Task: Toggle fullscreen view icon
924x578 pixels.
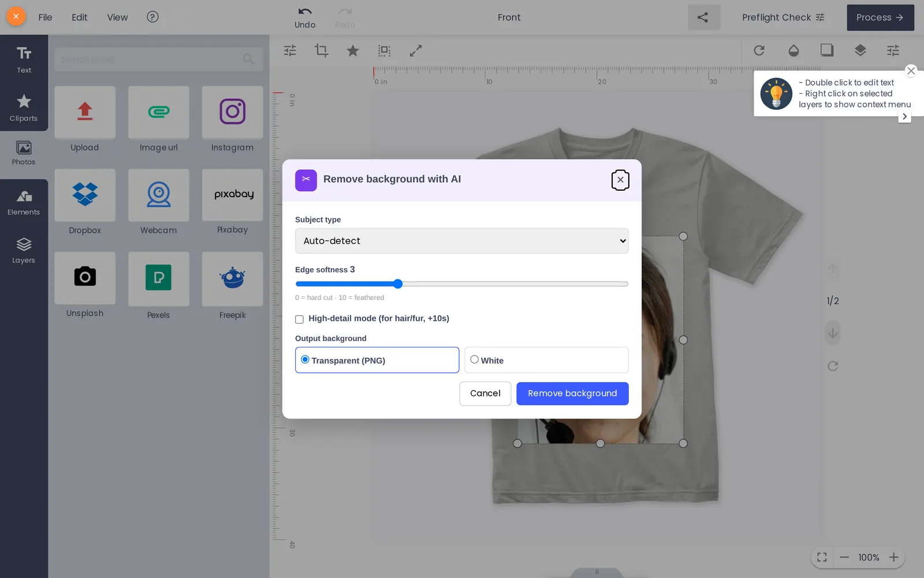Action: (x=822, y=557)
